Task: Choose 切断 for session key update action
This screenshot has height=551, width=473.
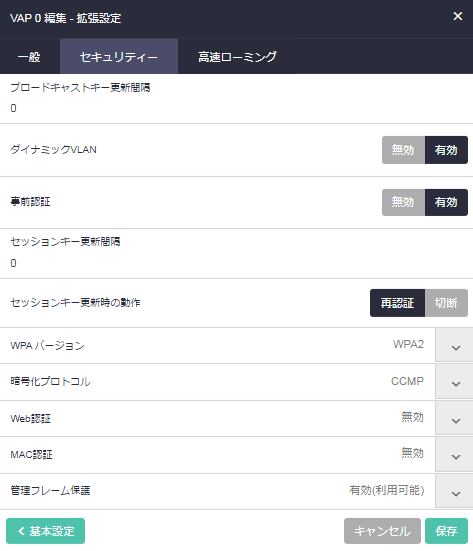Action: [x=446, y=303]
